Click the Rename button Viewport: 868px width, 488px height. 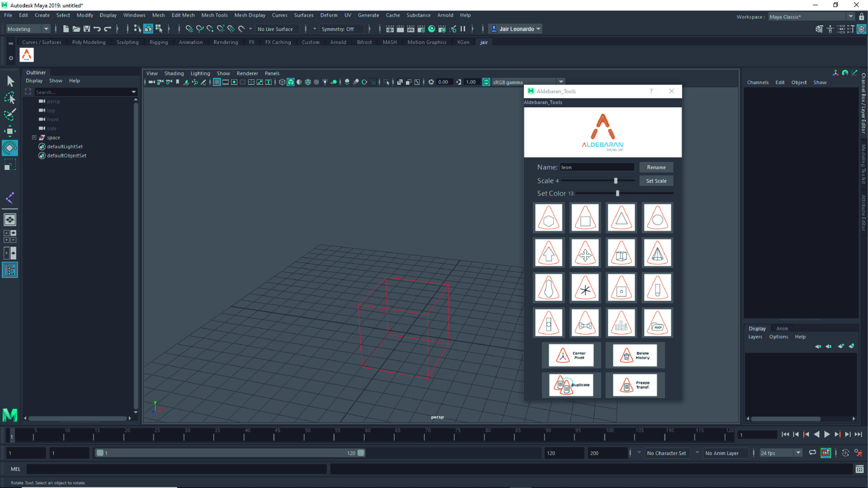[x=656, y=167]
